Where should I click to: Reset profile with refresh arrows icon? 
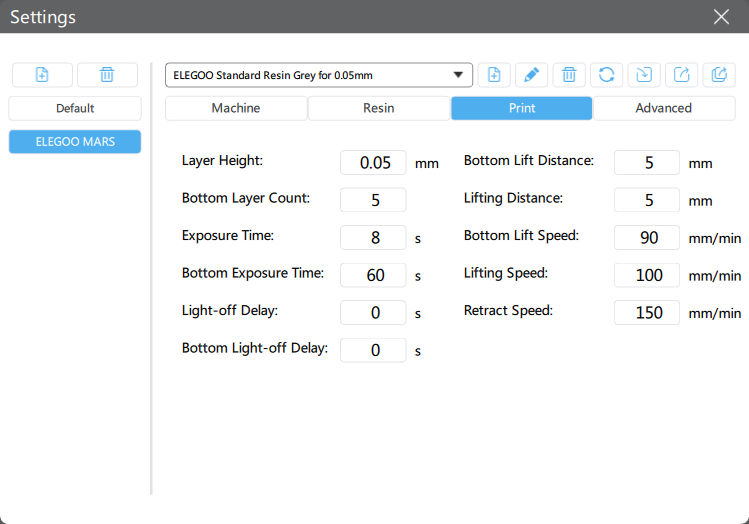(606, 75)
